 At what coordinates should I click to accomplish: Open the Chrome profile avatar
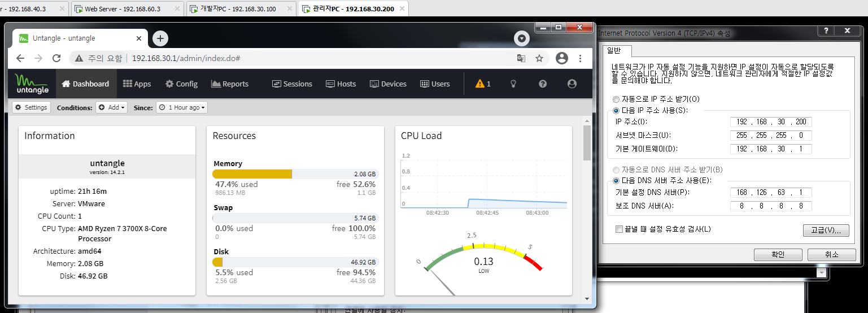pyautogui.click(x=561, y=58)
